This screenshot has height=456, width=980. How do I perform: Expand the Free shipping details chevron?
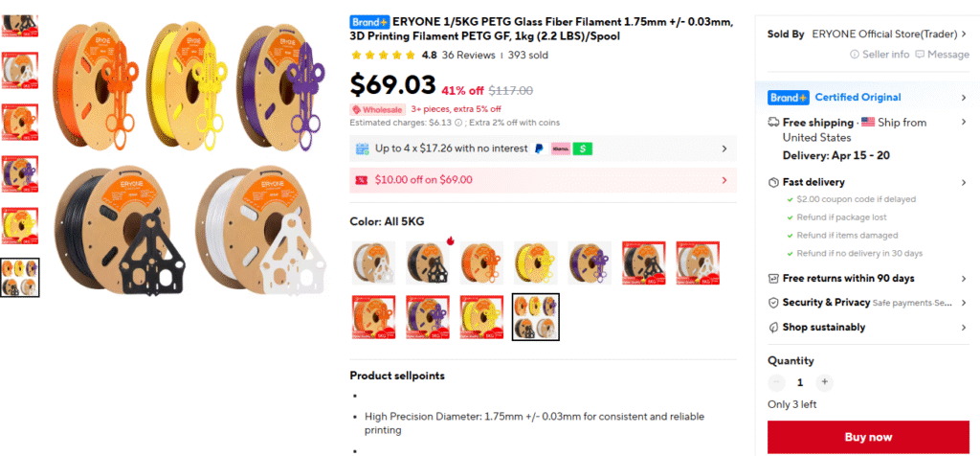[964, 123]
